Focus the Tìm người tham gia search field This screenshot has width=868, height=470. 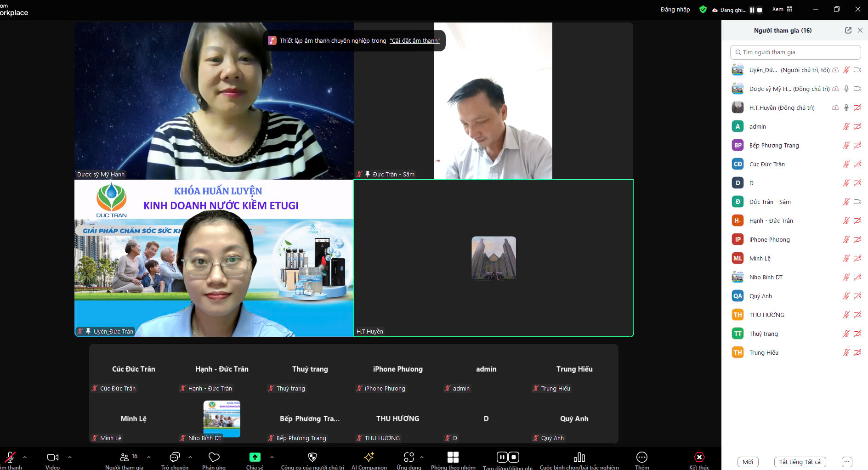[x=795, y=52]
